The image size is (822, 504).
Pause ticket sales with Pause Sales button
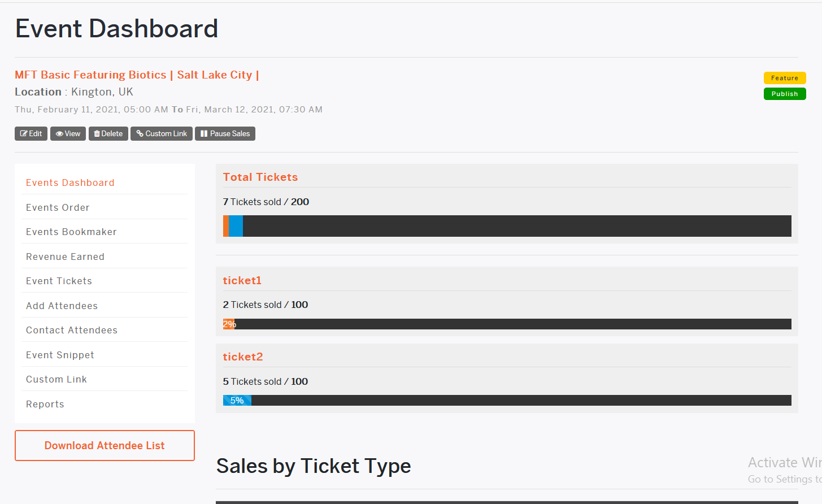(x=225, y=133)
